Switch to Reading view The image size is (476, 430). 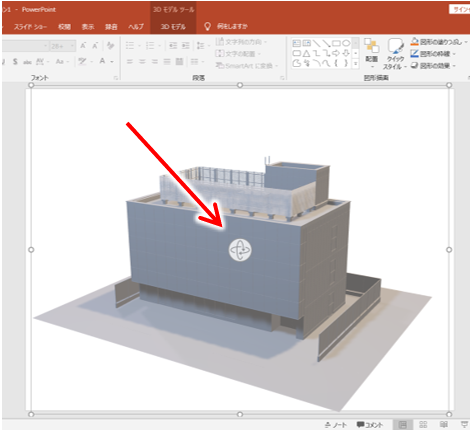444,425
